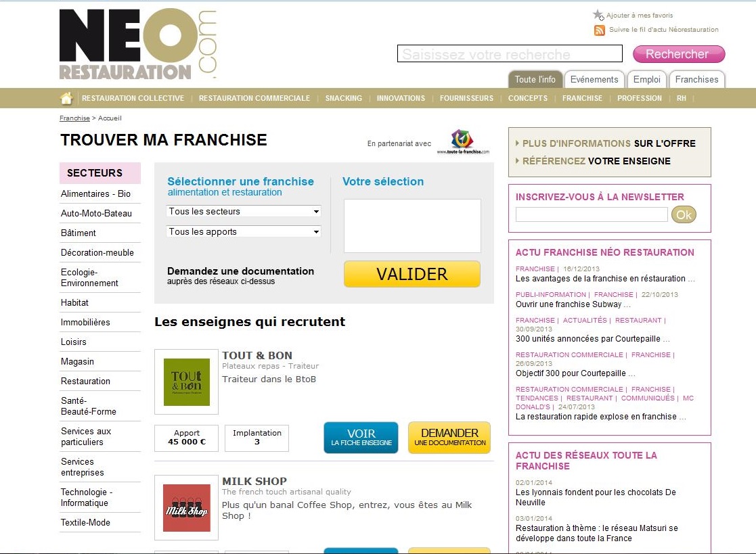Open the Snacking menu item

pos(343,99)
